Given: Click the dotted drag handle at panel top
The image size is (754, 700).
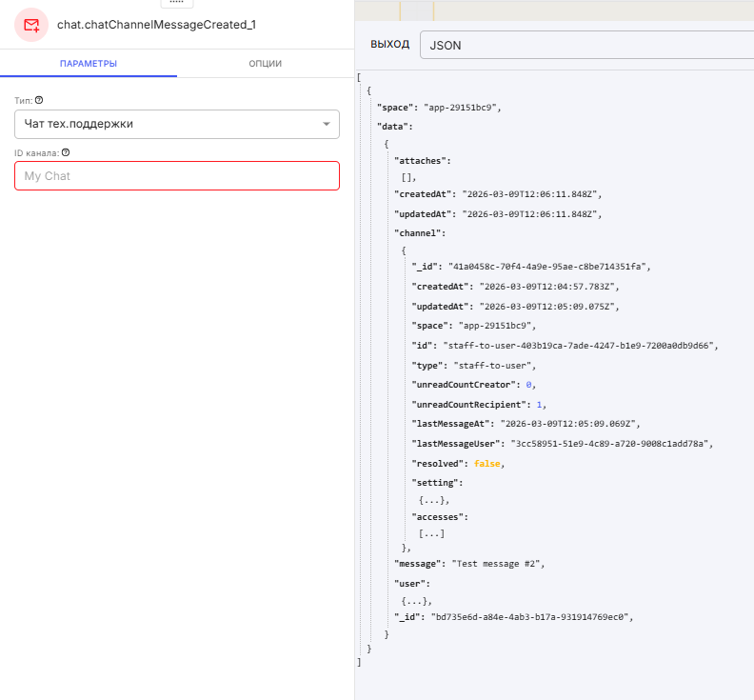Looking at the screenshot, I should (176, 3).
